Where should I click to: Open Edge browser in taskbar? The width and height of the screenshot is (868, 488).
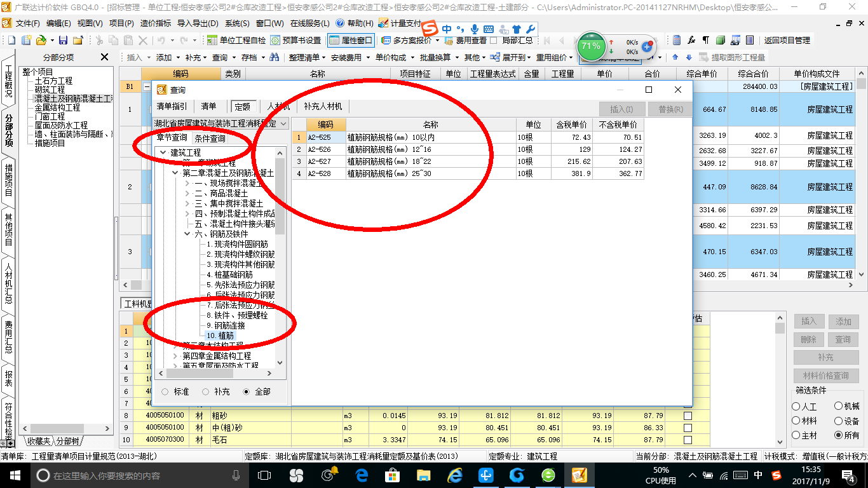362,475
